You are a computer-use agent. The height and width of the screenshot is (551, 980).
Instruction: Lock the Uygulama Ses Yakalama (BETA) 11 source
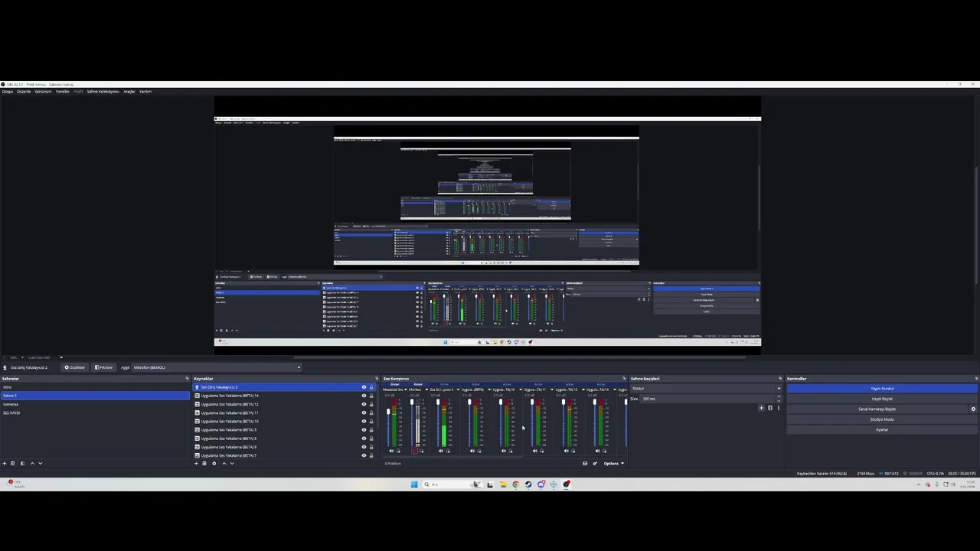pyautogui.click(x=371, y=412)
